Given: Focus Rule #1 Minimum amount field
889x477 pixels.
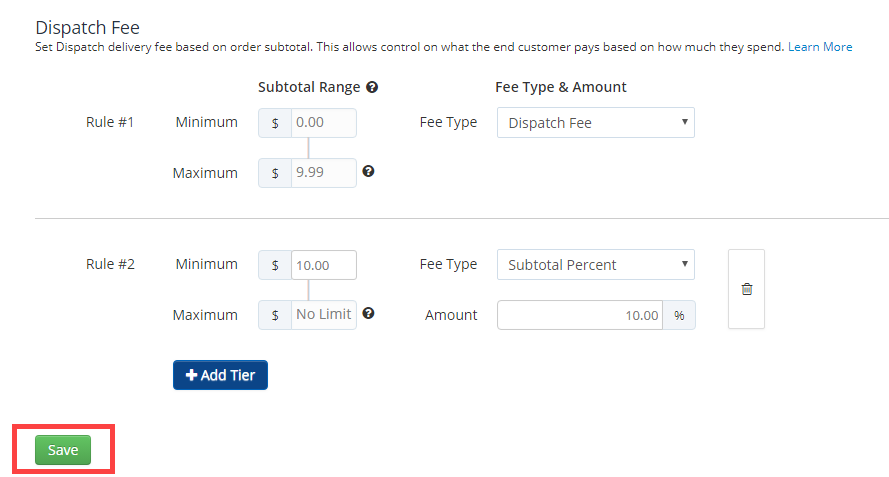Looking at the screenshot, I should coord(324,123).
